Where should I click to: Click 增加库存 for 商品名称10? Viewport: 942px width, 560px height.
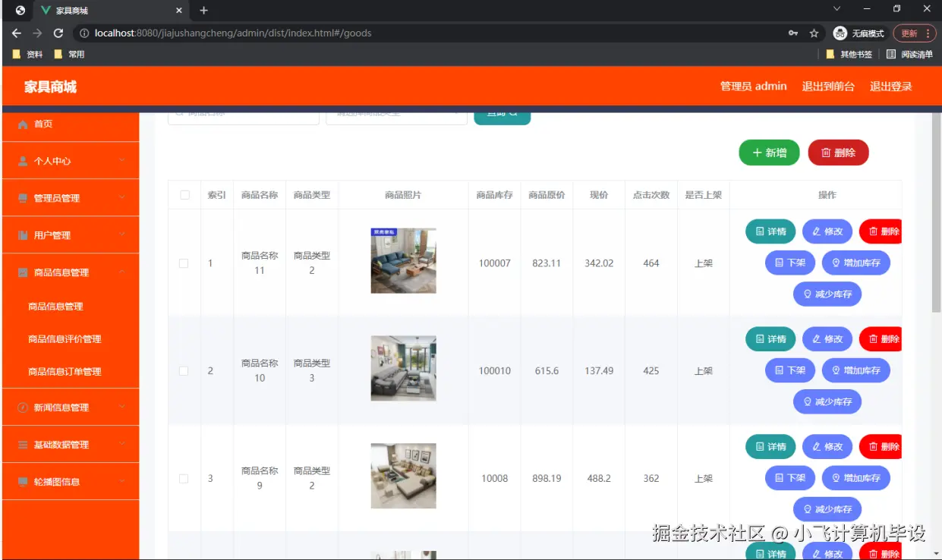pos(856,370)
